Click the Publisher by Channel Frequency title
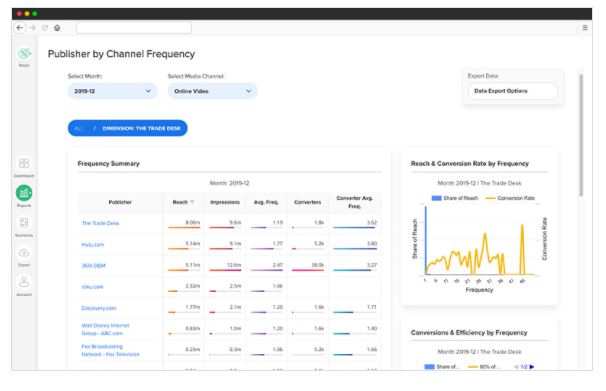The image size is (606, 391). tap(121, 54)
